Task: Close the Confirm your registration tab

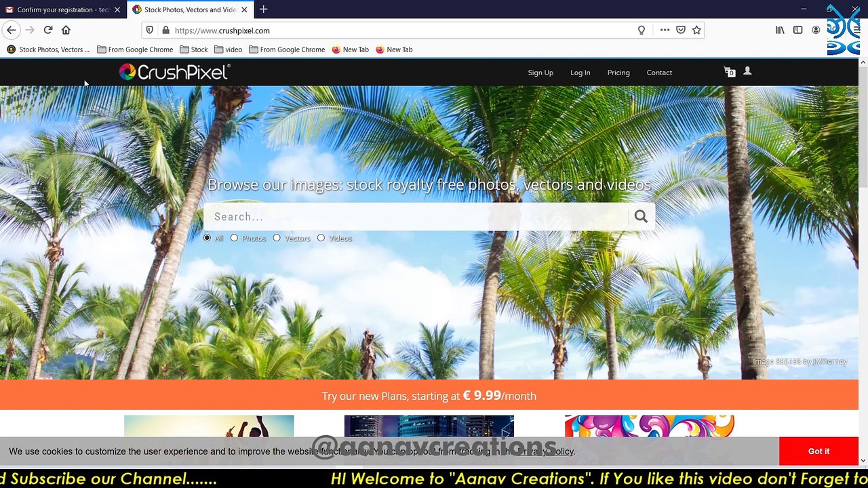Action: point(117,10)
